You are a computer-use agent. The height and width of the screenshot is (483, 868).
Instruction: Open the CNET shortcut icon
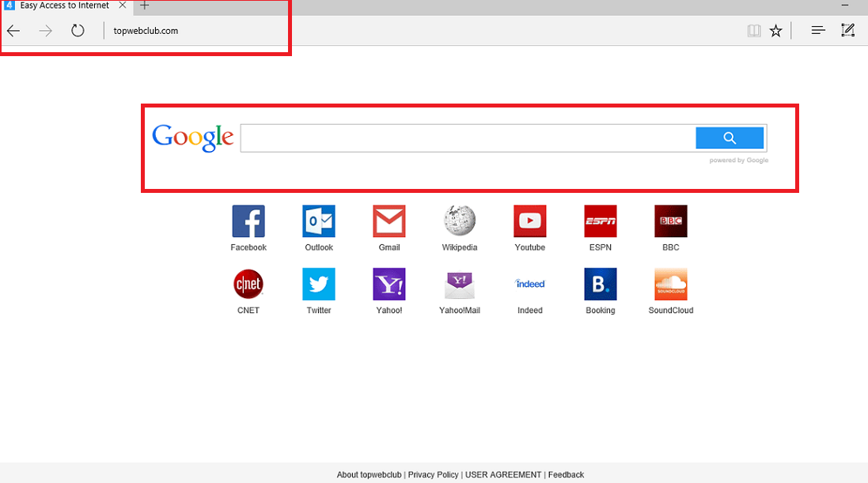pyautogui.click(x=248, y=285)
